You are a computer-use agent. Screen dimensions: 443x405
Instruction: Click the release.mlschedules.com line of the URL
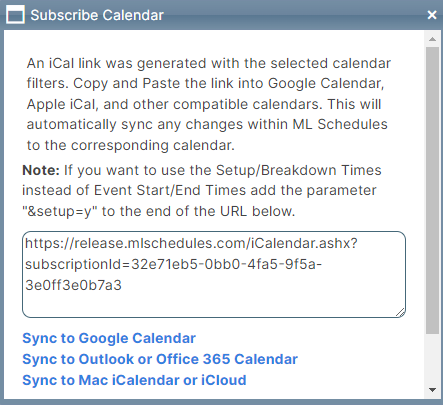(x=191, y=243)
